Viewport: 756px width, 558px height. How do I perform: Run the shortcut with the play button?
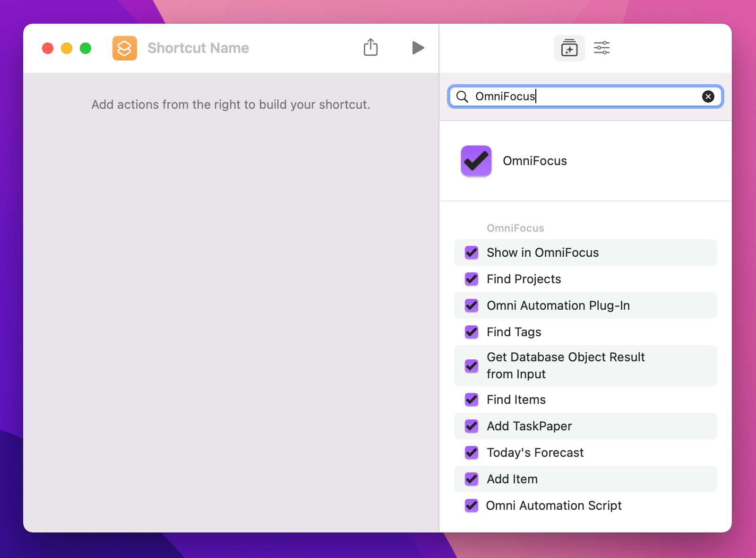418,48
